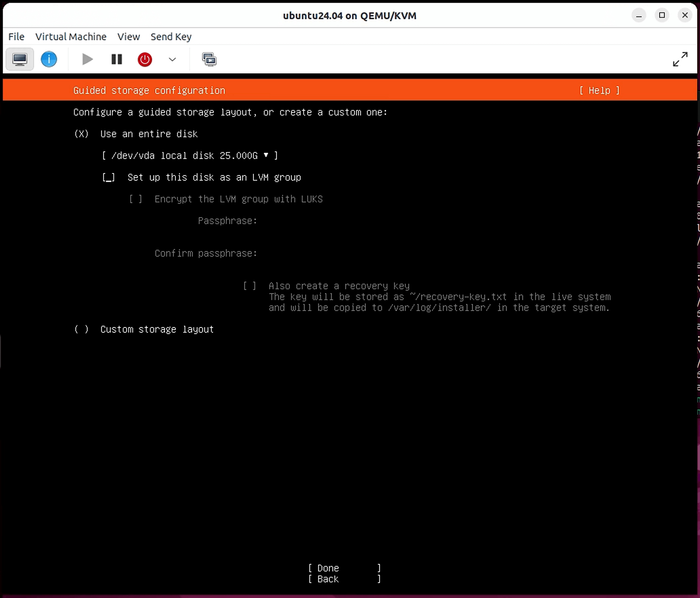Minimize the QEMU/KVM window
The height and width of the screenshot is (598, 700).
(x=639, y=16)
